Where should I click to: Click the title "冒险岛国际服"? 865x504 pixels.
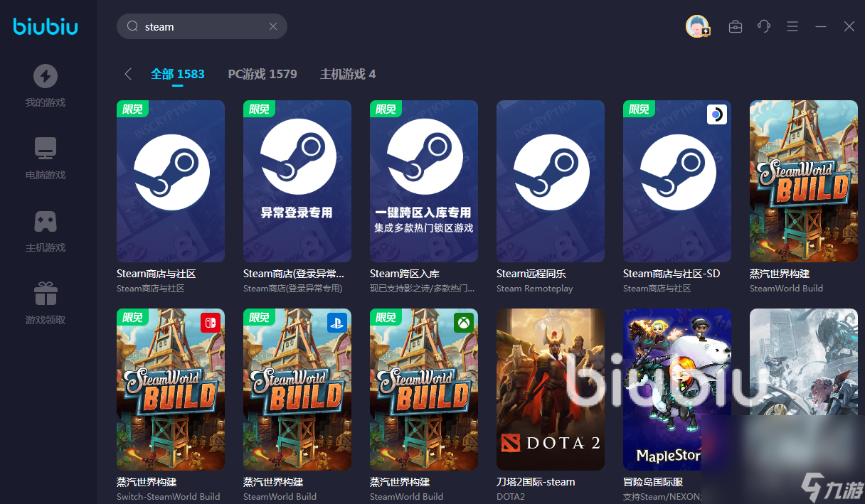(653, 482)
